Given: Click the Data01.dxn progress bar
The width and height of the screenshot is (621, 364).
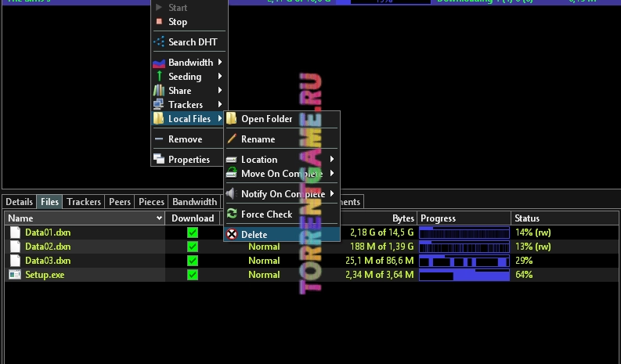Looking at the screenshot, I should coord(464,232).
